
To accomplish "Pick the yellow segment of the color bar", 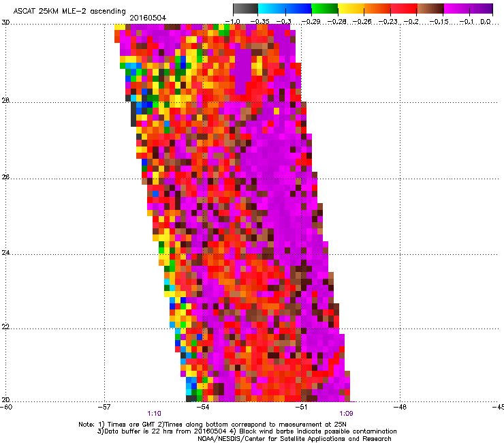I will 351,9.
